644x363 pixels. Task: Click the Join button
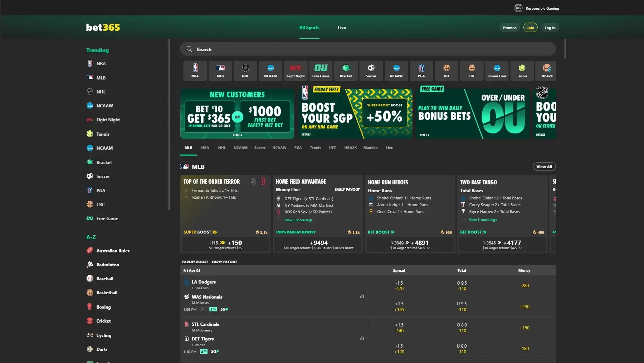[x=530, y=28]
